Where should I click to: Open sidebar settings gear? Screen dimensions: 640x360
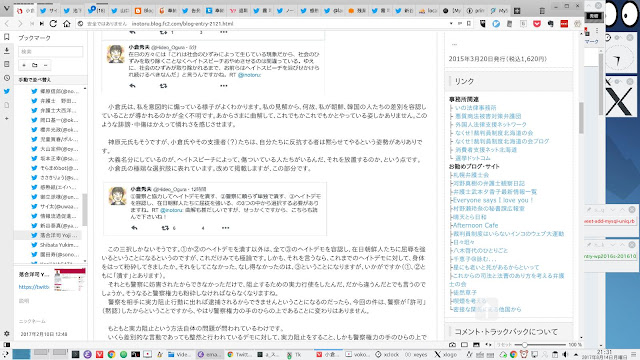7,333
